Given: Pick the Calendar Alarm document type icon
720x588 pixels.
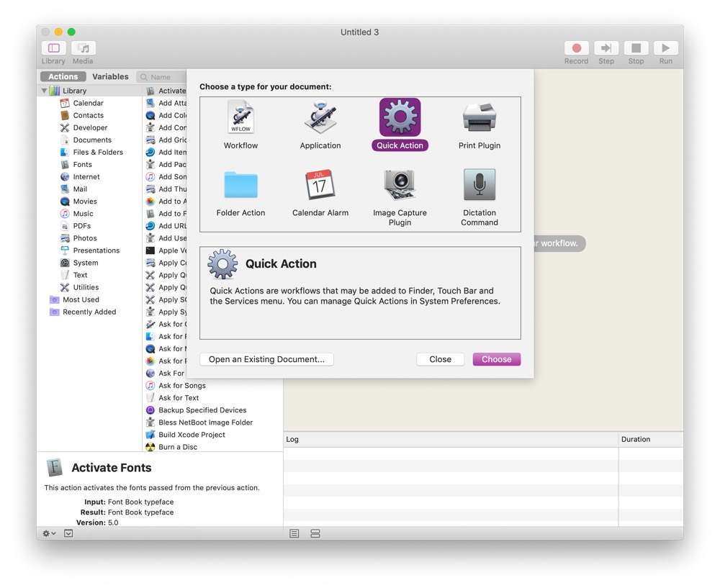Looking at the screenshot, I should 320,186.
